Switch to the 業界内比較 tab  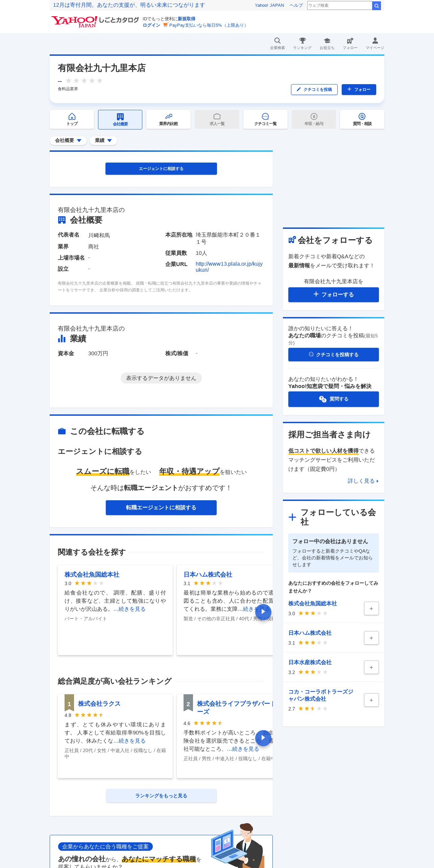tap(168, 119)
